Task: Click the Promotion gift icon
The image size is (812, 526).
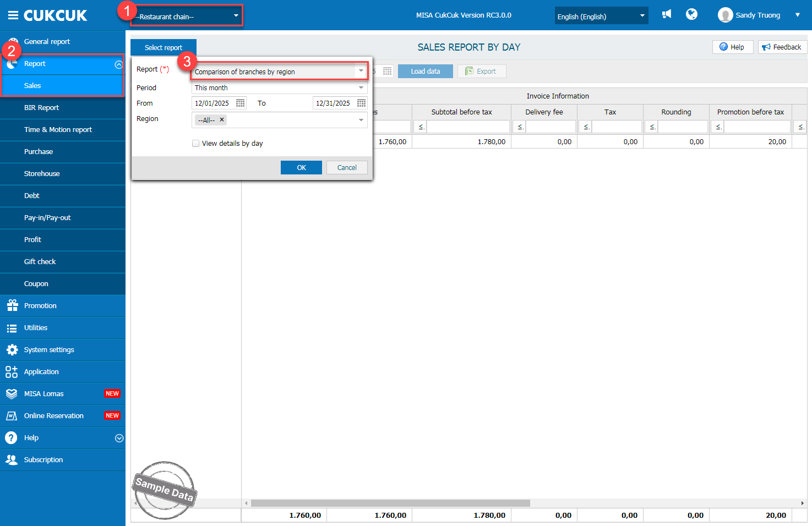Action: (12, 306)
